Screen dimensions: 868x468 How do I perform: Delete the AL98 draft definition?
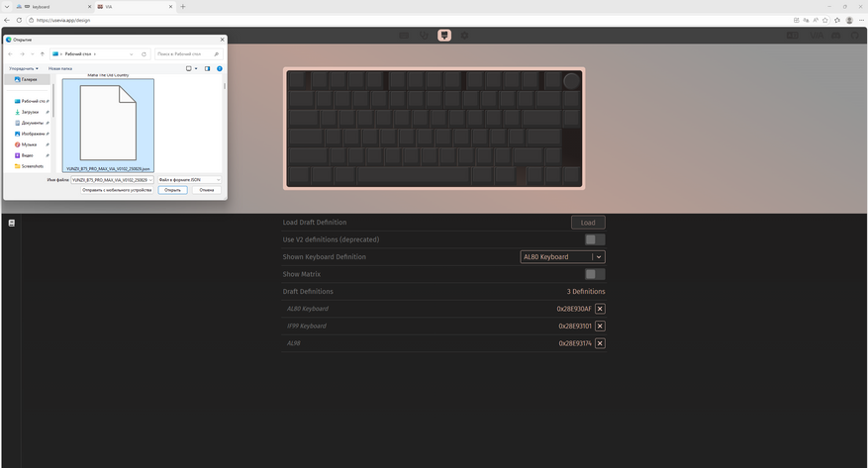tap(600, 343)
